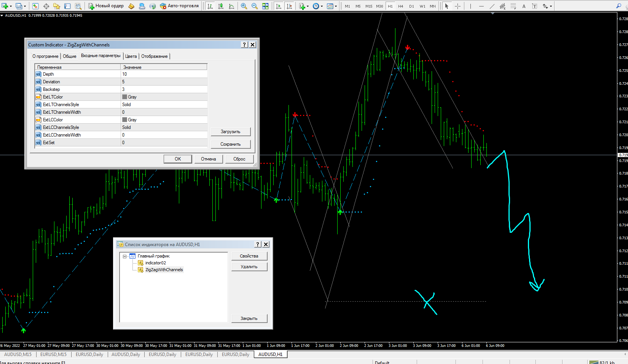Screen dimensions: 628x364
Task: Switch chart timeframe to H4
Action: (x=400, y=6)
